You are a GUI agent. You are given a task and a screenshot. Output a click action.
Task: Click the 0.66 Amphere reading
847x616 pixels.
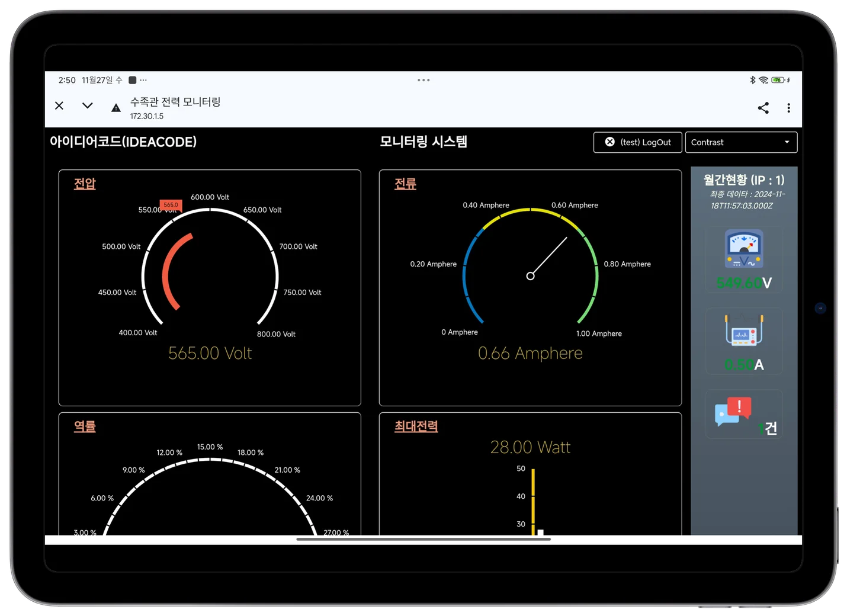530,353
